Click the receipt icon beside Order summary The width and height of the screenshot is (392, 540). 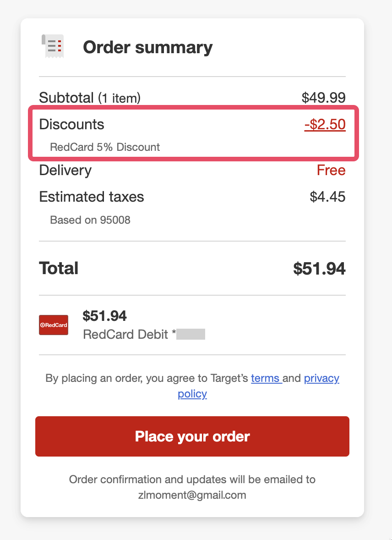coord(52,46)
